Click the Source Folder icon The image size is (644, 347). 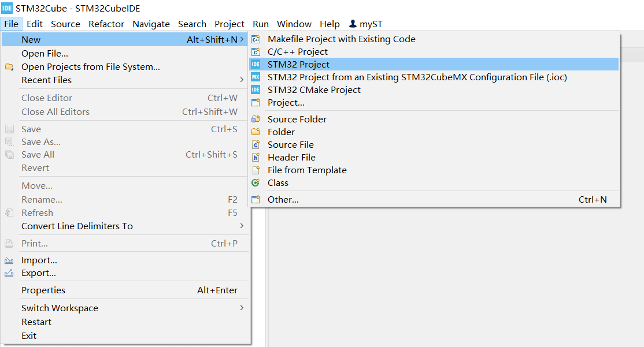click(256, 119)
